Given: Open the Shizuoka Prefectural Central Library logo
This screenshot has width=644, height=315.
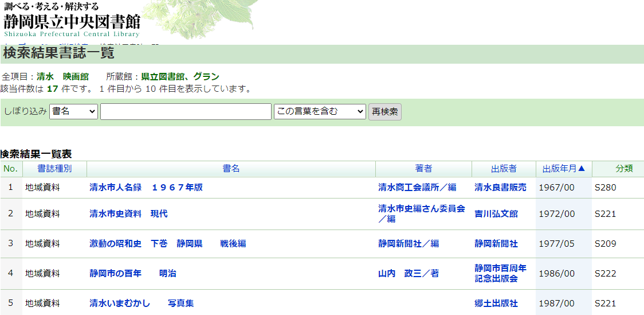Looking at the screenshot, I should click(72, 20).
